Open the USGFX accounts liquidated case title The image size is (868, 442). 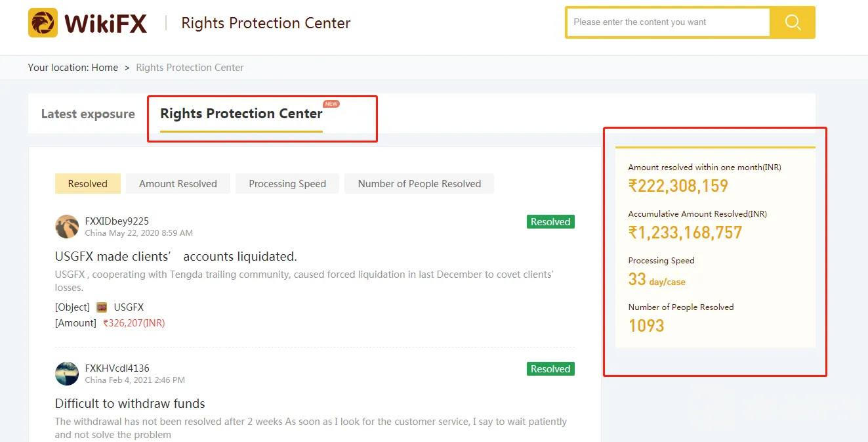pyautogui.click(x=176, y=256)
